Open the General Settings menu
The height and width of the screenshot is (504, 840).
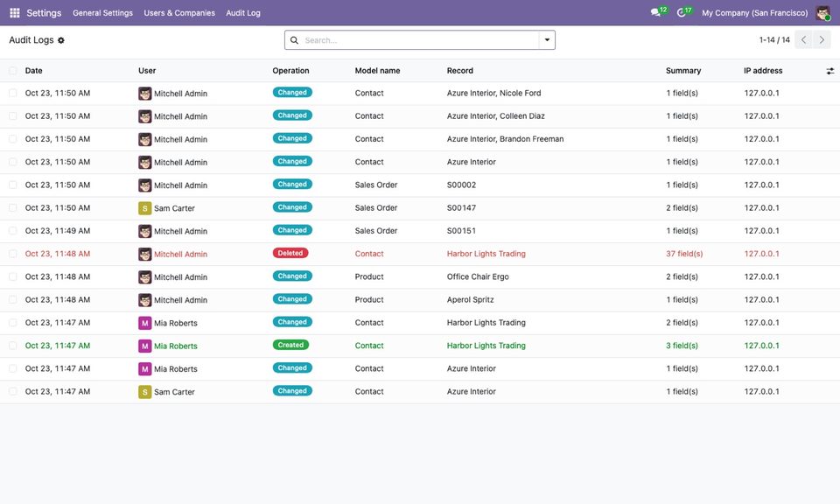point(103,13)
